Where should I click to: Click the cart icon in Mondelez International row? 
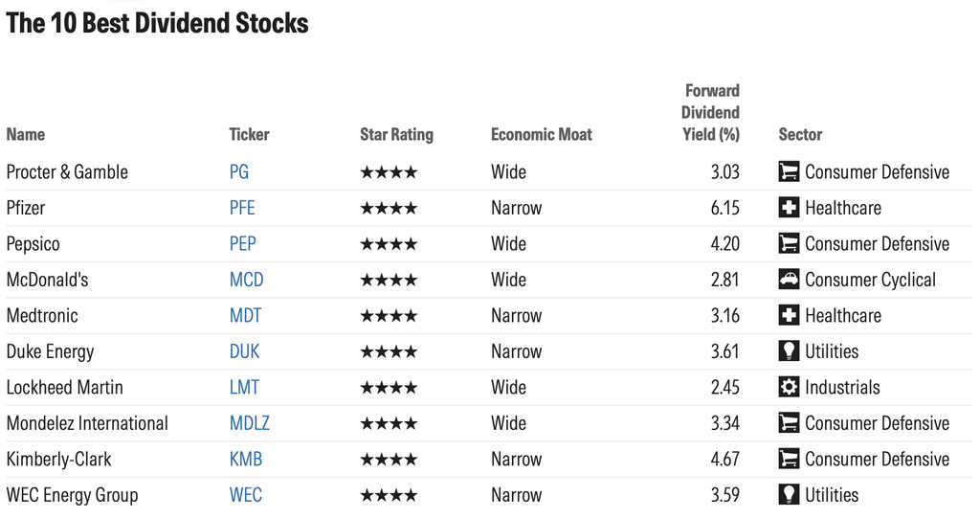pyautogui.click(x=789, y=423)
